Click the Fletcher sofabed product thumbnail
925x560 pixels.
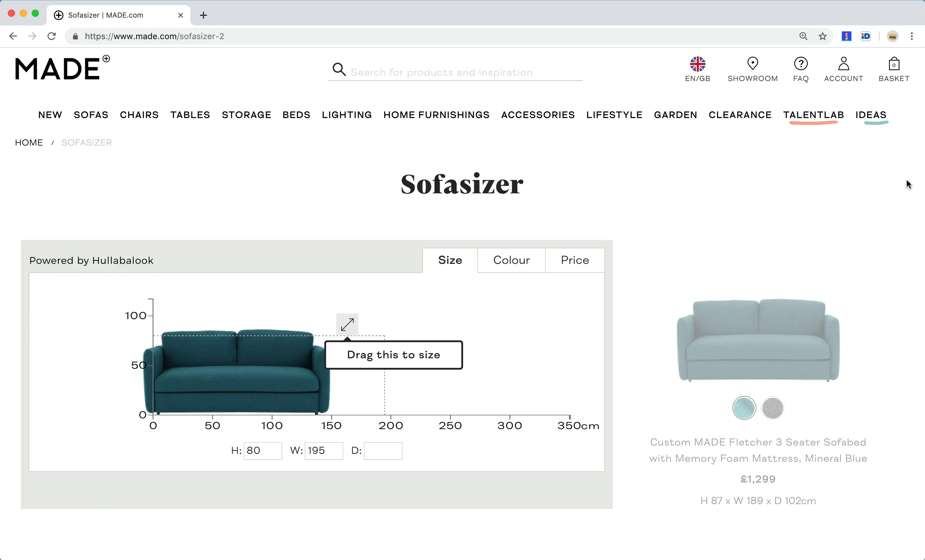point(757,340)
